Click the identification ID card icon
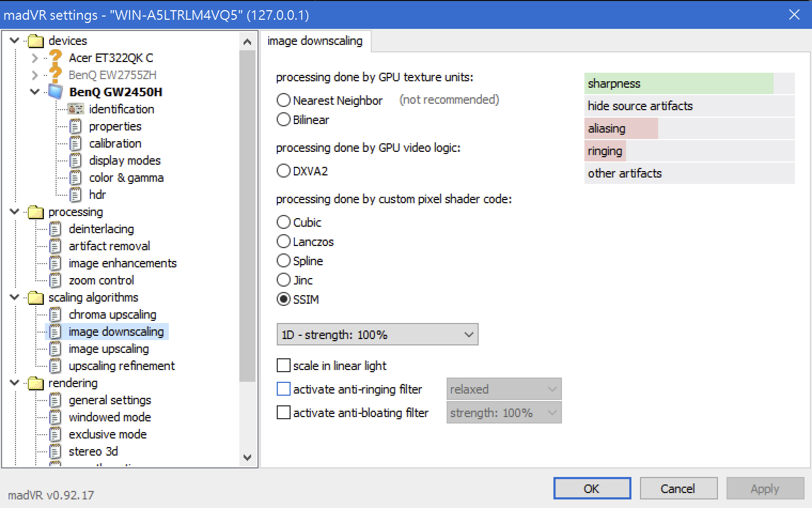 [x=76, y=109]
